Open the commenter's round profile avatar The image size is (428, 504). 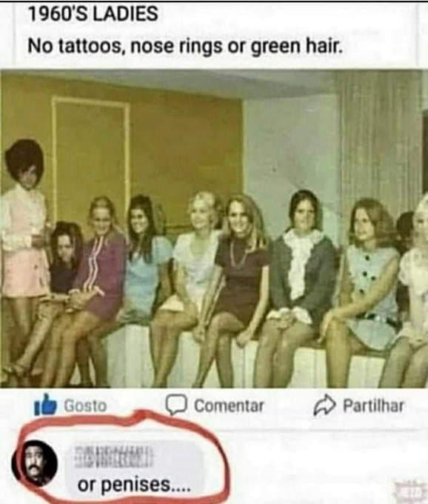(x=34, y=462)
